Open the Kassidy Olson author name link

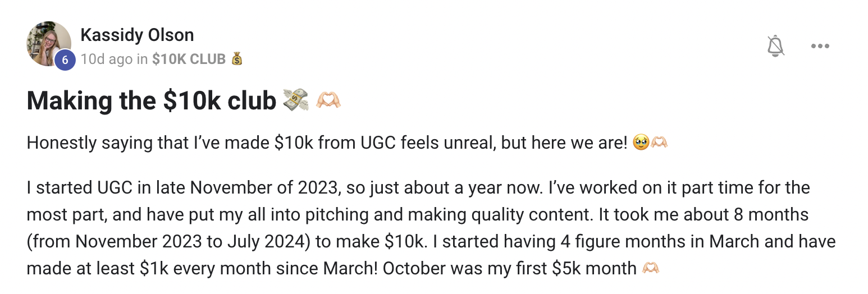138,35
